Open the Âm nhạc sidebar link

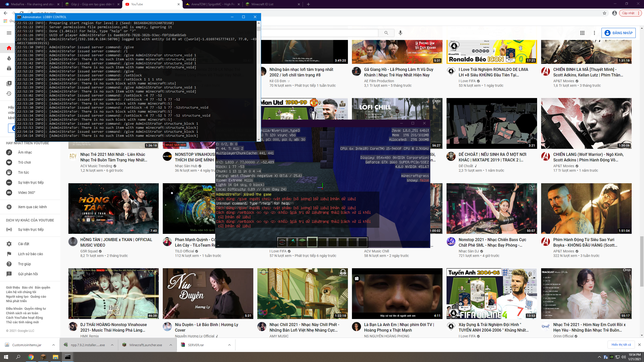point(25,152)
